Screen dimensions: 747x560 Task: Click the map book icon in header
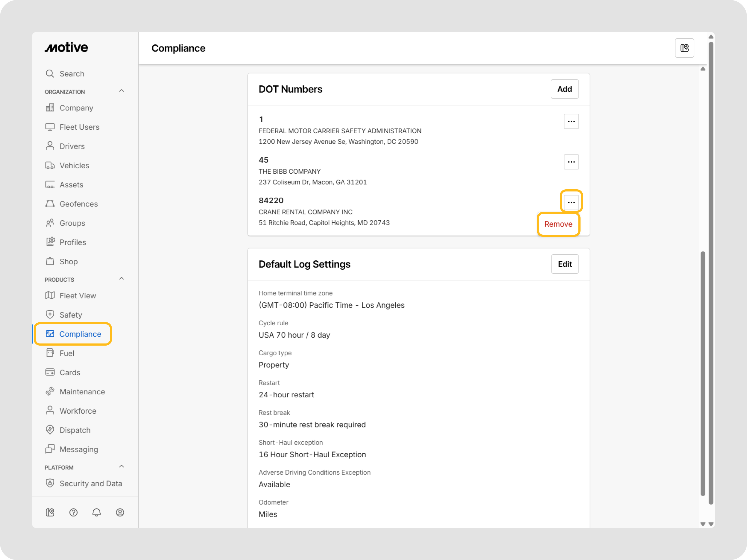[684, 48]
